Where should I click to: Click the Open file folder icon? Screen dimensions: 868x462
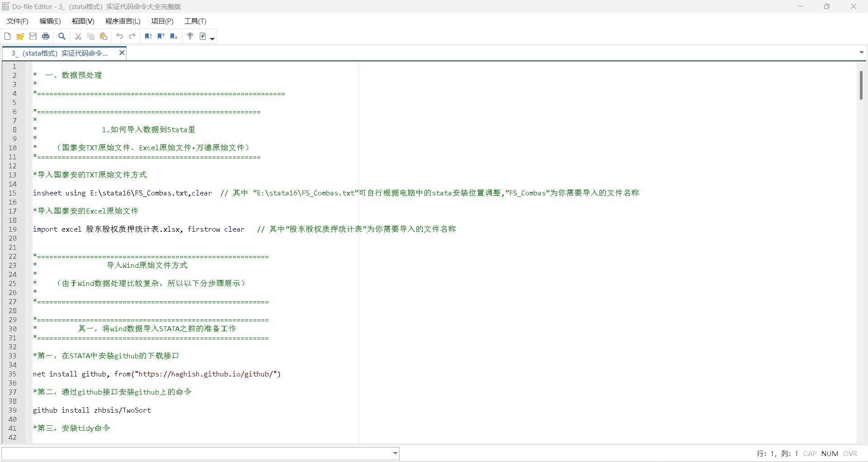20,36
